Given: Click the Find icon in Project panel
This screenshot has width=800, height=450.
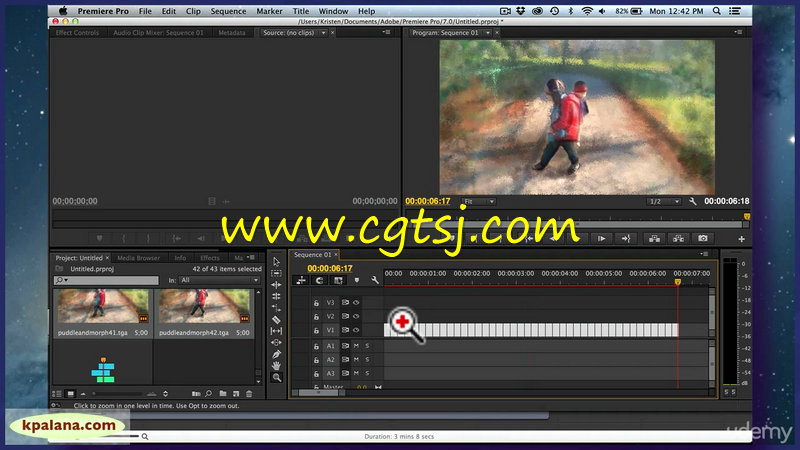Looking at the screenshot, I should pos(209,394).
